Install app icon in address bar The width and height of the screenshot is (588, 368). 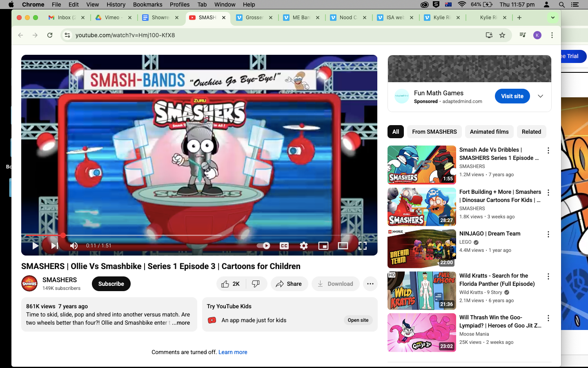pos(489,35)
